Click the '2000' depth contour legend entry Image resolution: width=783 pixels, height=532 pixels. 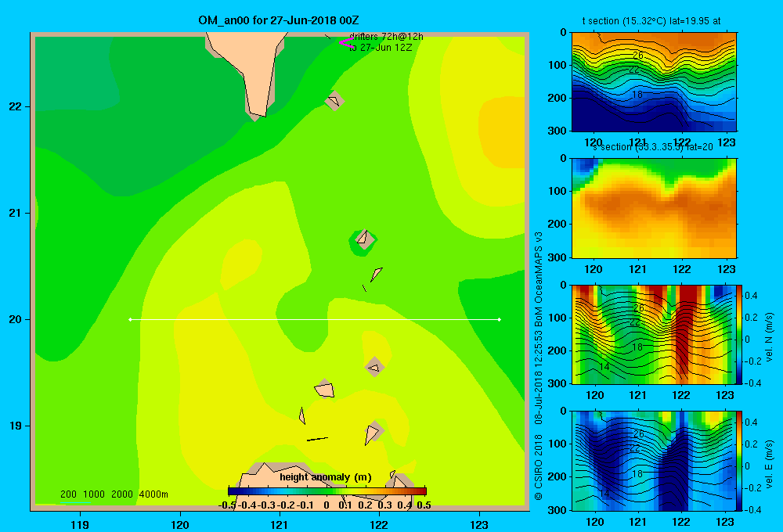click(122, 494)
